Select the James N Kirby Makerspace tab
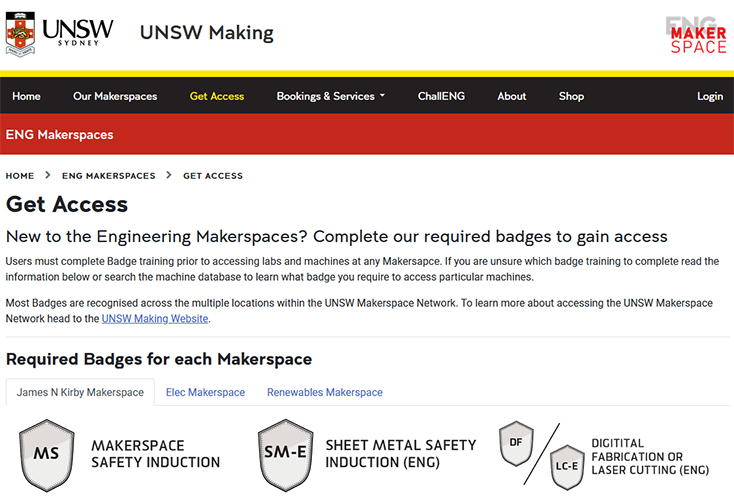 [x=80, y=392]
